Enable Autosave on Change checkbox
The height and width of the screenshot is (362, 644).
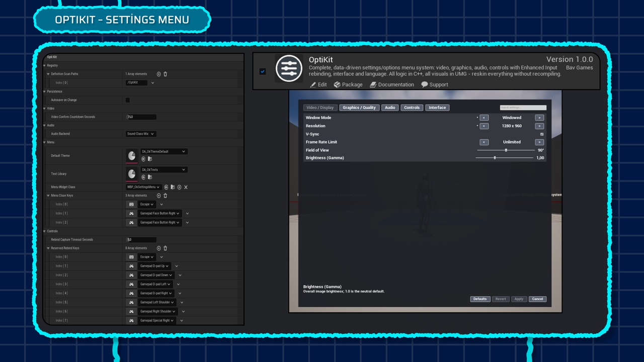point(127,100)
